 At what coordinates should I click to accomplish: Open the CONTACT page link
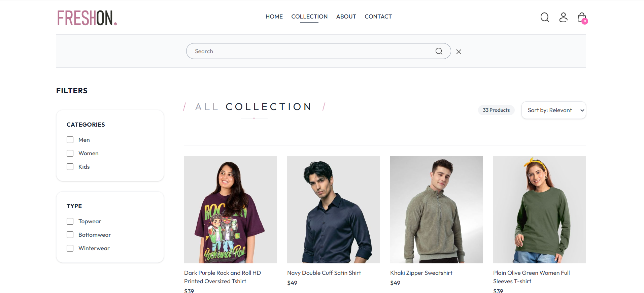point(378,17)
